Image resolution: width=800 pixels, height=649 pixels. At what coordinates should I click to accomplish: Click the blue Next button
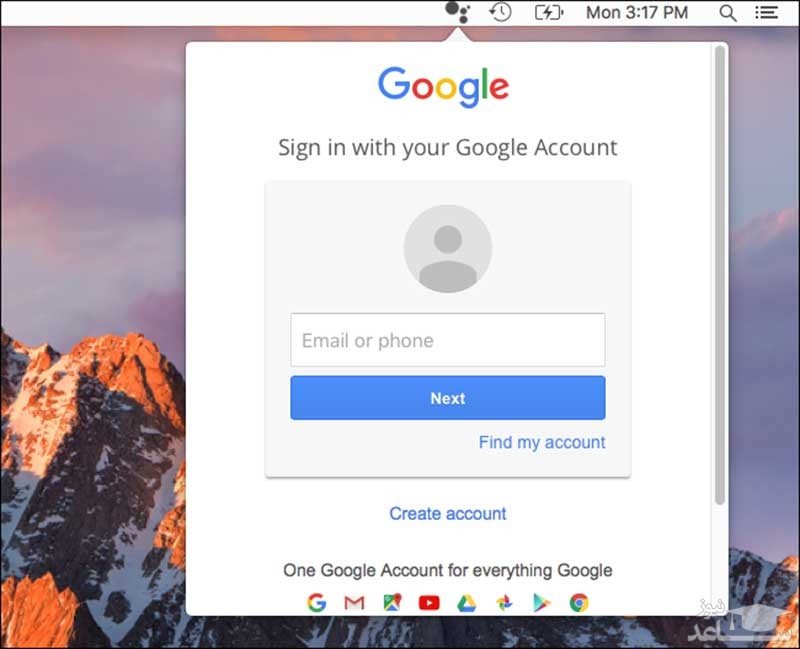pyautogui.click(x=448, y=398)
